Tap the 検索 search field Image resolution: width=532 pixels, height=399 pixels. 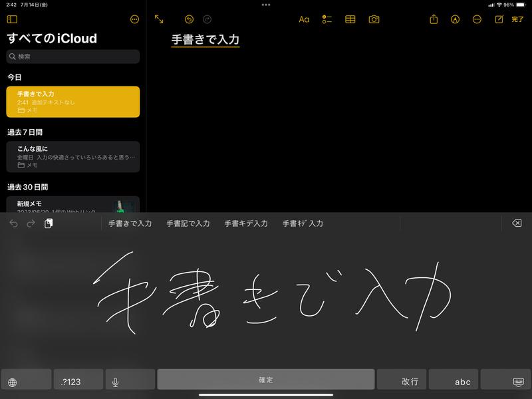73,57
